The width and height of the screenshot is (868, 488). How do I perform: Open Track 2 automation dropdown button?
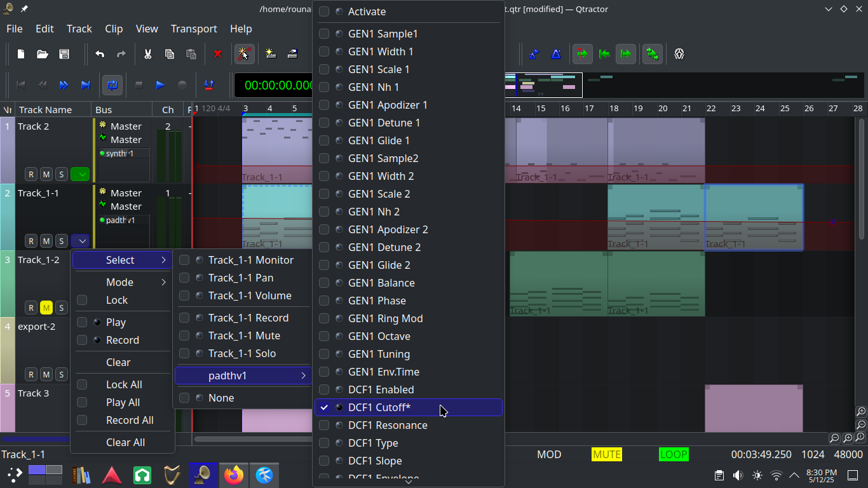tap(80, 174)
